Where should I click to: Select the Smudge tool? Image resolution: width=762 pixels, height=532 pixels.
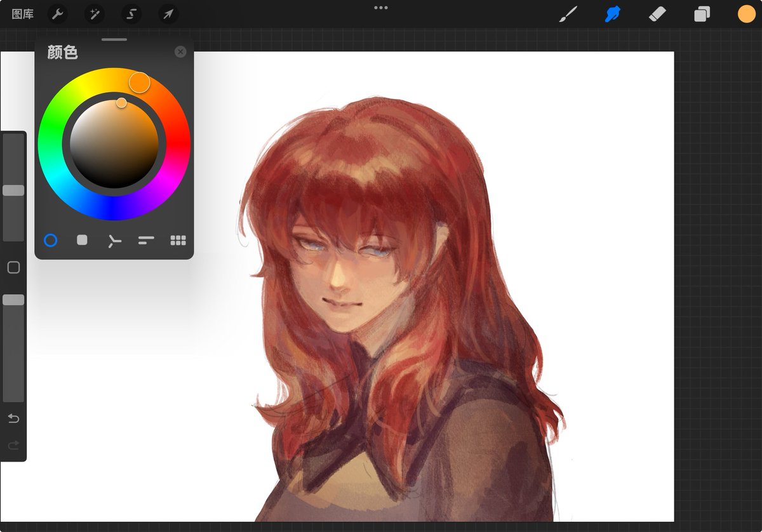tap(613, 14)
